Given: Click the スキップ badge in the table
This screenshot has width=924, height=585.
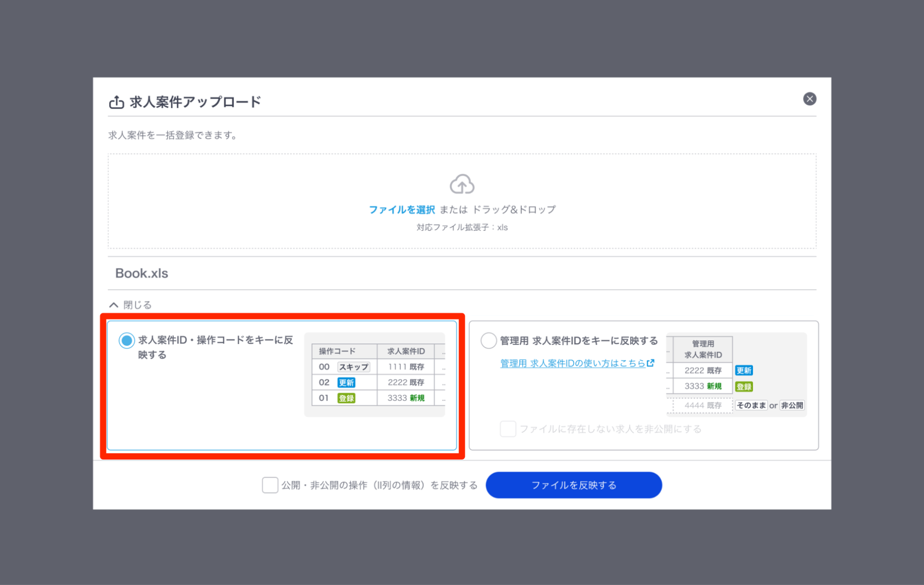Looking at the screenshot, I should pyautogui.click(x=353, y=367).
